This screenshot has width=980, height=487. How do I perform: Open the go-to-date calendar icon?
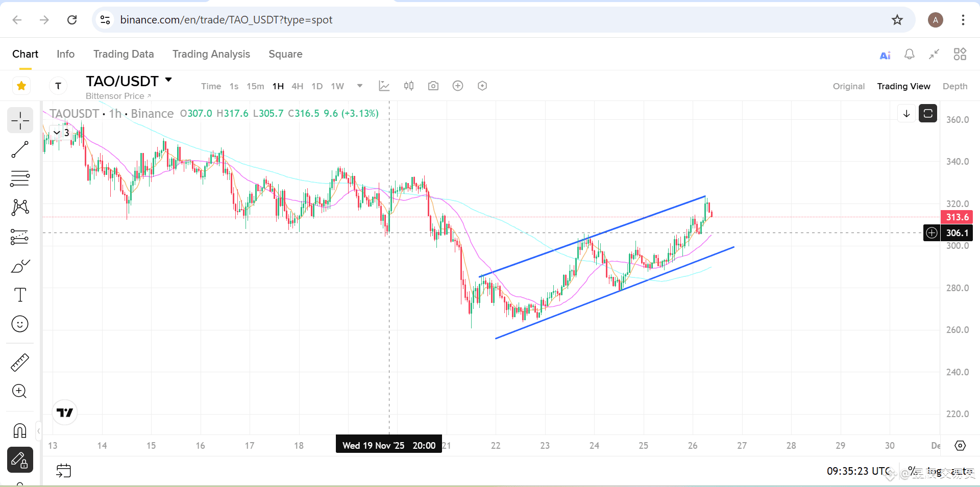click(x=64, y=470)
